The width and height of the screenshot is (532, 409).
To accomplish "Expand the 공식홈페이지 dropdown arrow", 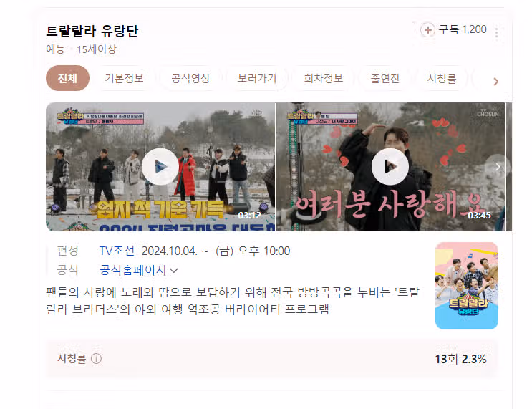I will pyautogui.click(x=174, y=271).
